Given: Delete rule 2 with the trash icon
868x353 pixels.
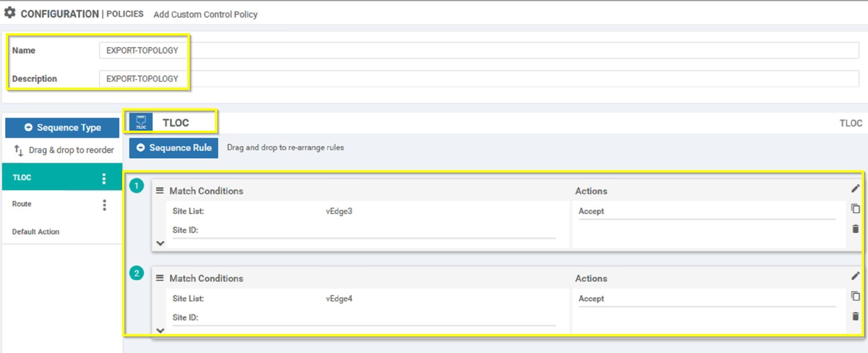Looking at the screenshot, I should (855, 316).
